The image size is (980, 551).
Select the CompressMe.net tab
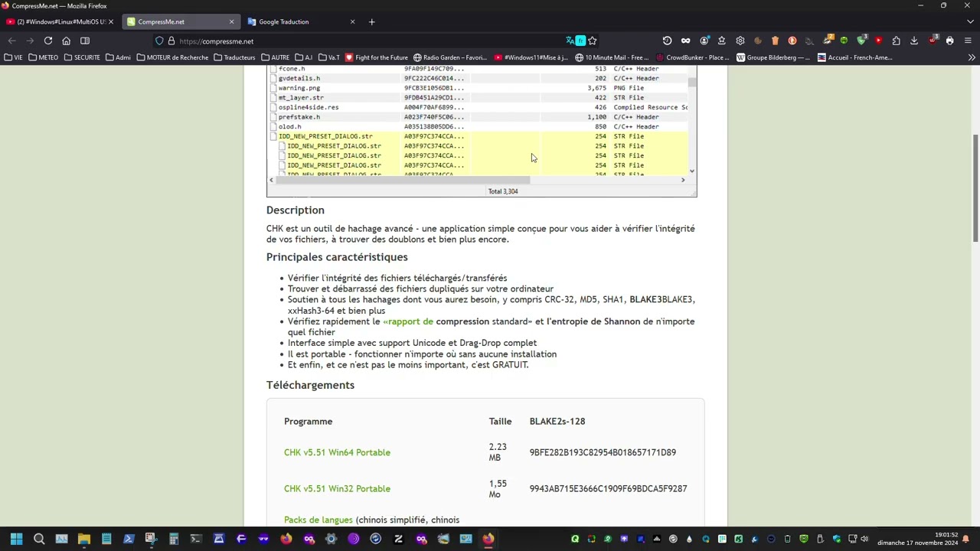click(x=181, y=21)
